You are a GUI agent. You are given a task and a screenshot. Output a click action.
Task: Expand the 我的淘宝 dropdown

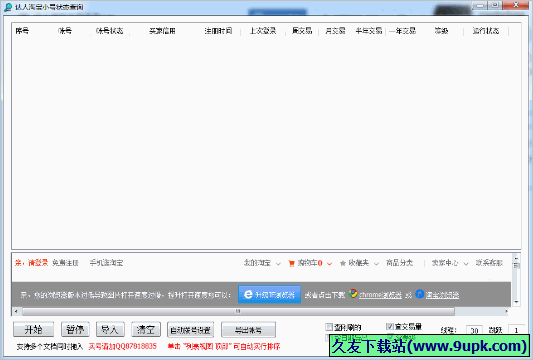click(x=278, y=263)
